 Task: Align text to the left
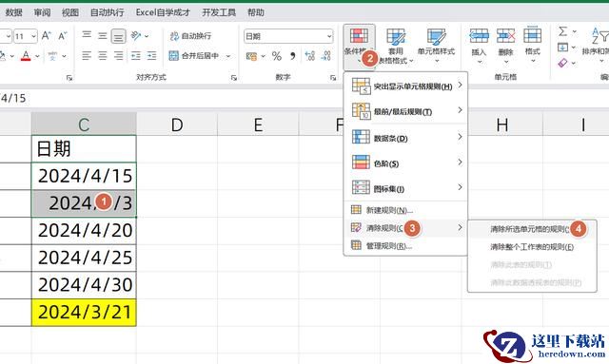point(87,56)
